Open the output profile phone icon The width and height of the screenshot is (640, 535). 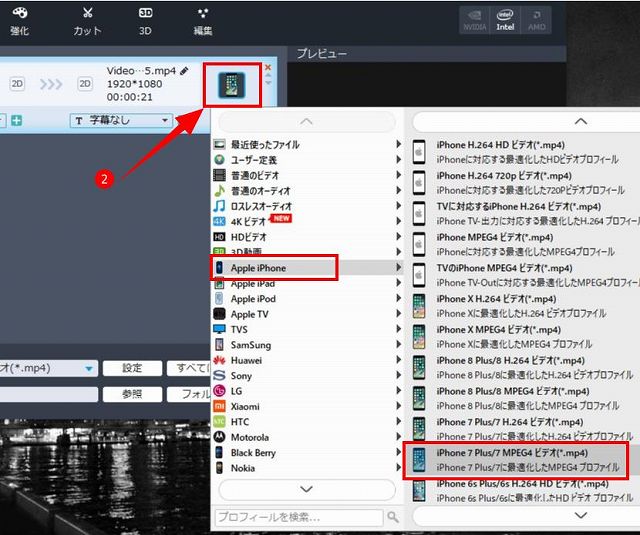coord(232,85)
